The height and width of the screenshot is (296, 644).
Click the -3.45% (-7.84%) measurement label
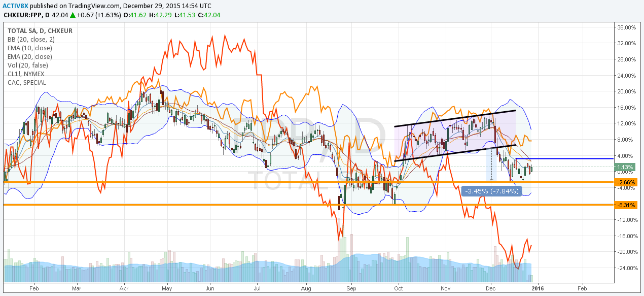491,191
